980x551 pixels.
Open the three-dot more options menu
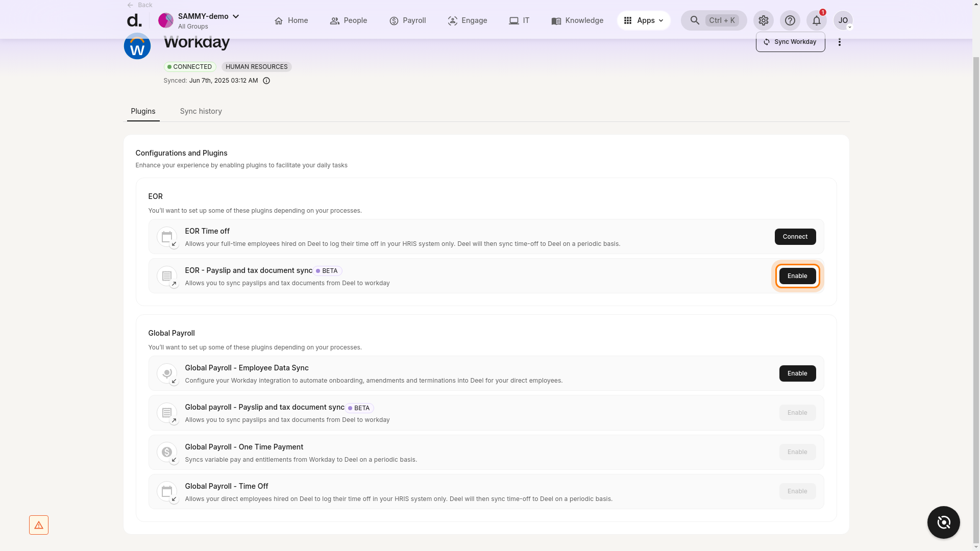point(839,42)
